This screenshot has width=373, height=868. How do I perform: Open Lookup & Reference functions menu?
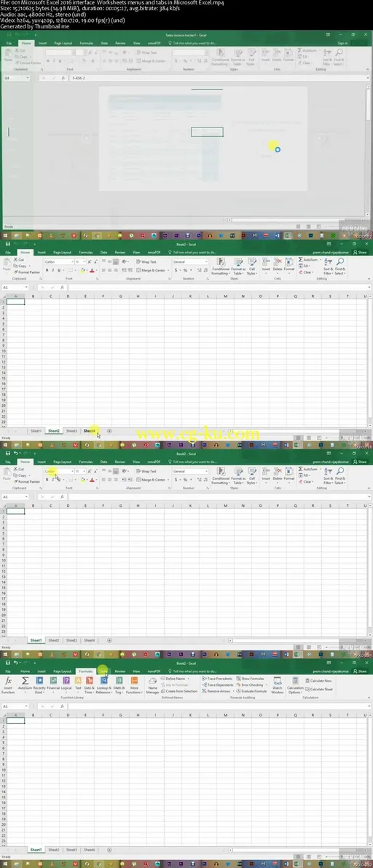pyautogui.click(x=103, y=684)
